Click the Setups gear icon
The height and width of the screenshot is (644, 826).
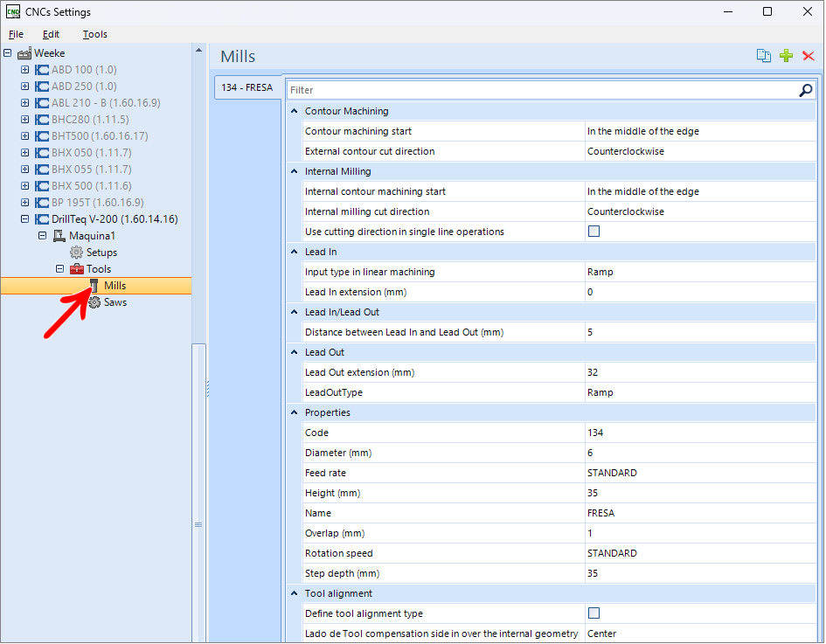coord(76,253)
